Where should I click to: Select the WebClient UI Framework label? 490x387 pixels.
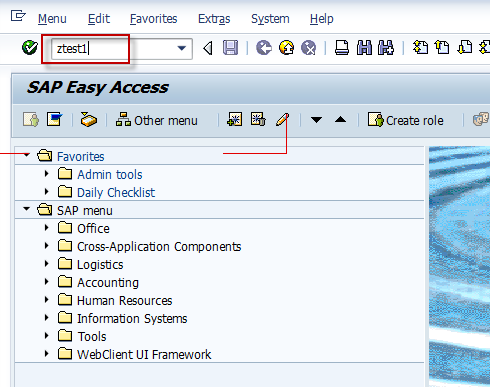pos(144,354)
